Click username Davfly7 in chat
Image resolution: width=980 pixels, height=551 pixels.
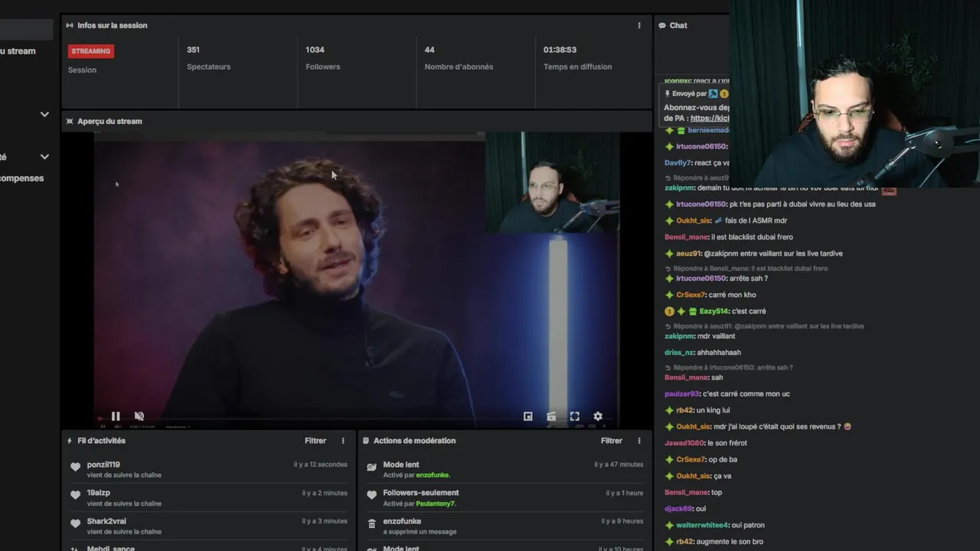678,163
